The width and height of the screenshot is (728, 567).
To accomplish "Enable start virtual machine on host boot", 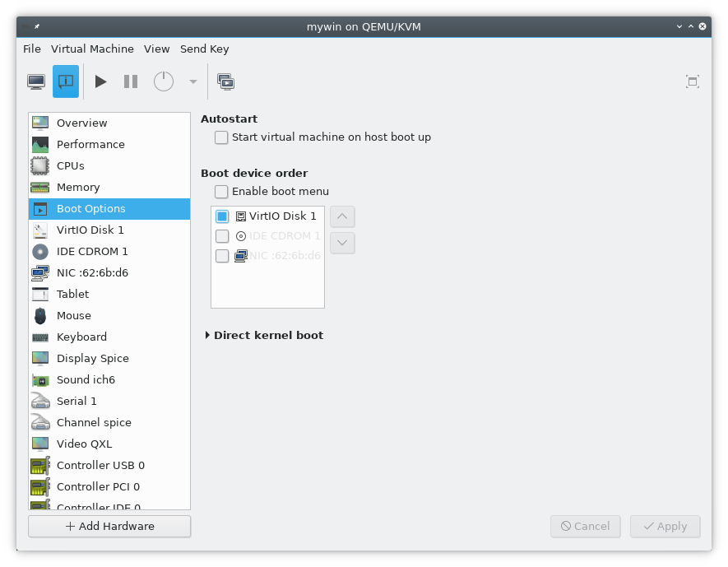I will 221,137.
